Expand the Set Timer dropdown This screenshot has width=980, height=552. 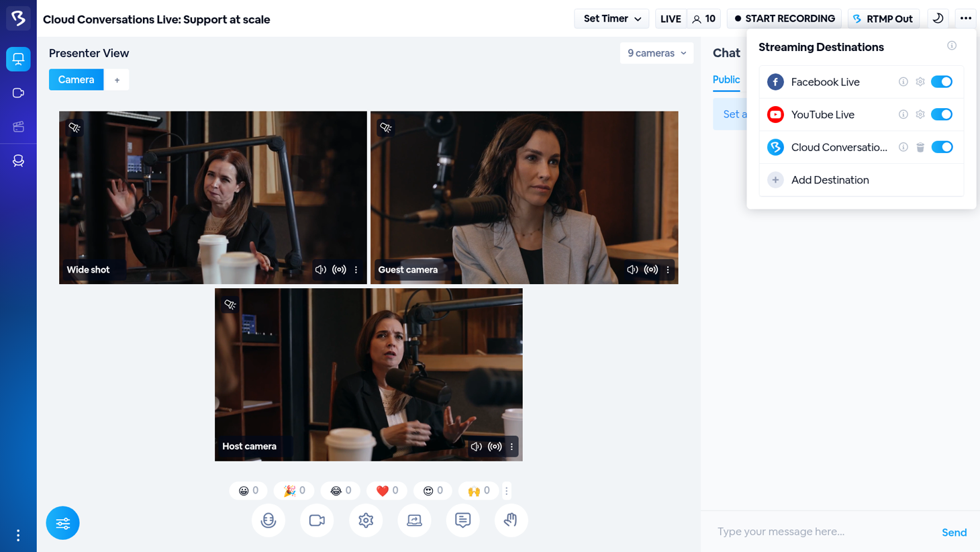pyautogui.click(x=612, y=19)
